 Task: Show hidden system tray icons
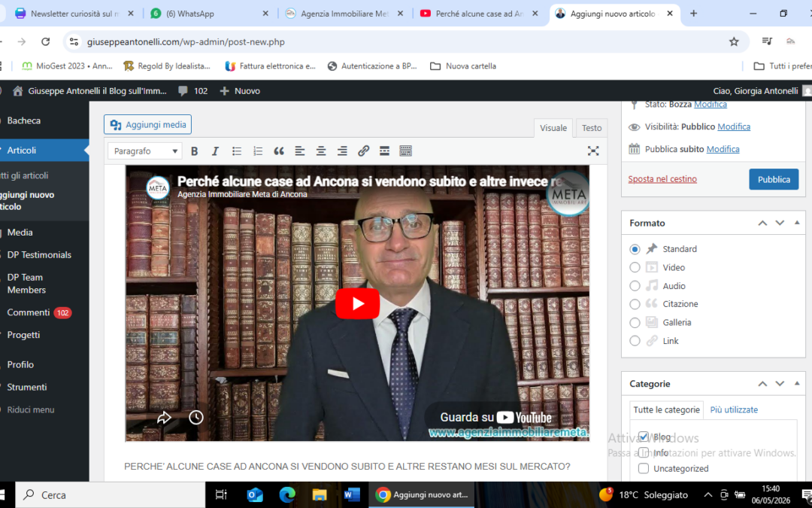707,495
